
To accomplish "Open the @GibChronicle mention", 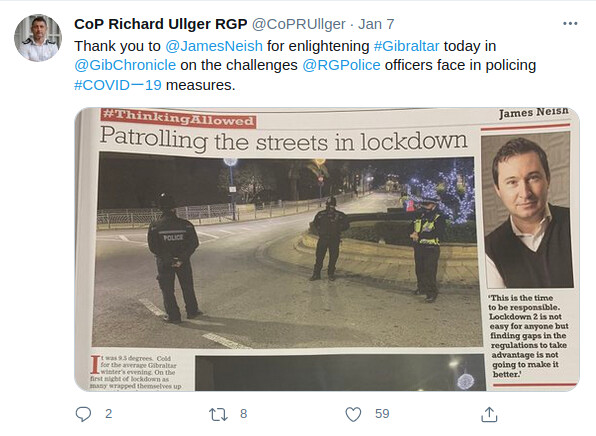I will (x=125, y=65).
